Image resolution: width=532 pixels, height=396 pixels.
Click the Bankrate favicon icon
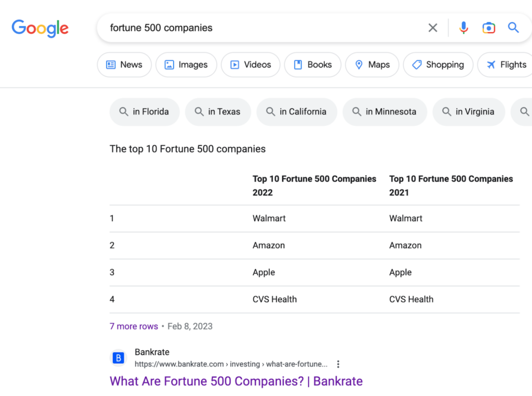coord(118,358)
